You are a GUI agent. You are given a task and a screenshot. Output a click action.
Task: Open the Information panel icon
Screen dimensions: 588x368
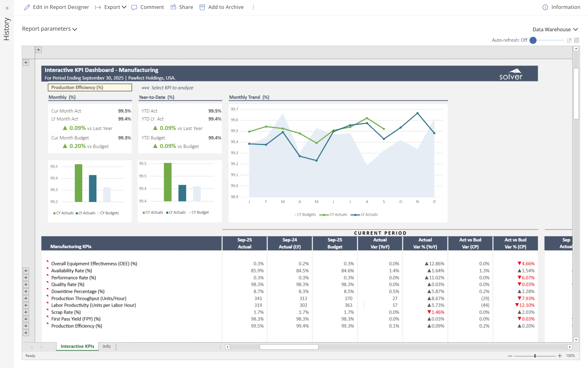point(545,7)
